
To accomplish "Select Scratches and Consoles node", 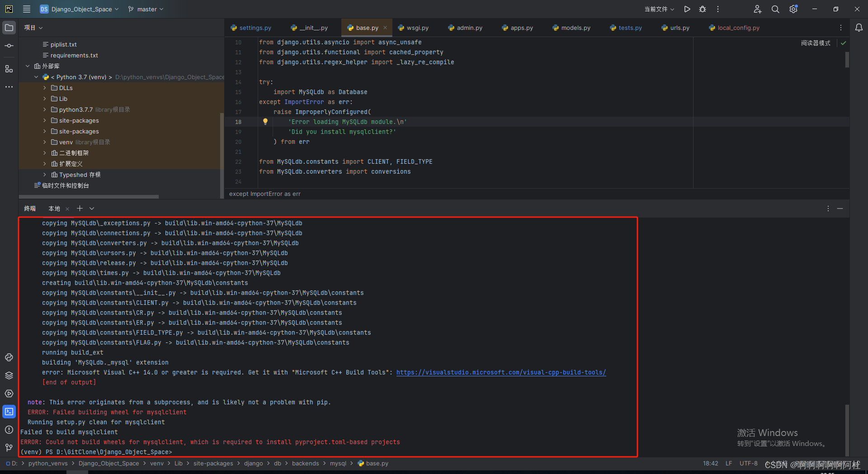I will [65, 185].
